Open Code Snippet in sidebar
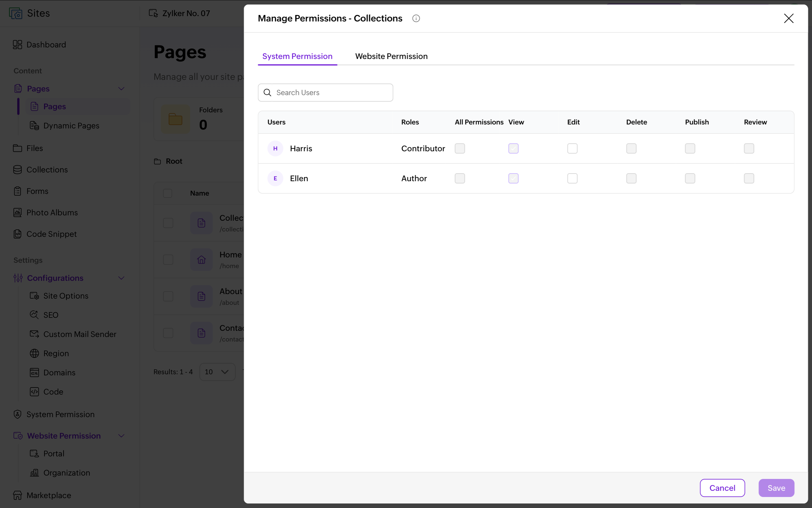The image size is (812, 508). [x=45, y=234]
